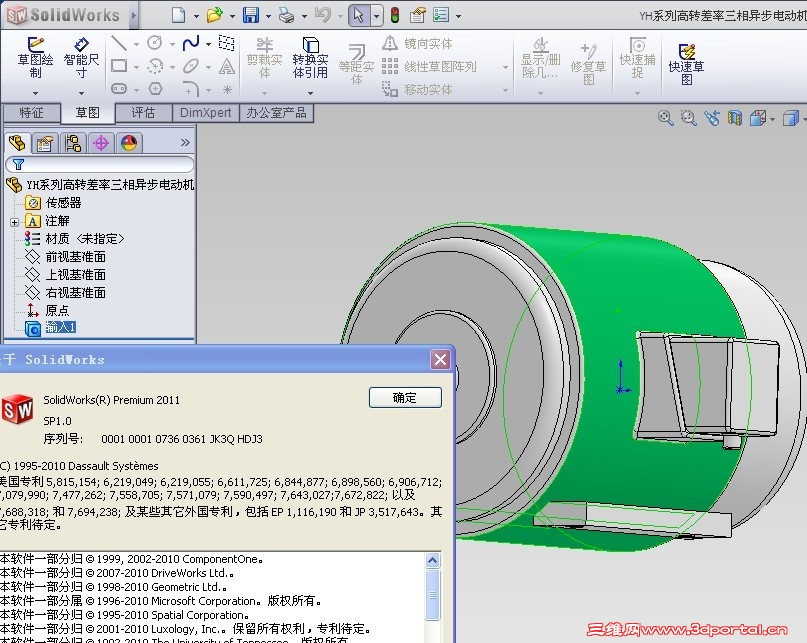Screen dimensions: 807x643
Task: Expand the SolidWorks menu bar flyout arrow
Action: [x=133, y=15]
